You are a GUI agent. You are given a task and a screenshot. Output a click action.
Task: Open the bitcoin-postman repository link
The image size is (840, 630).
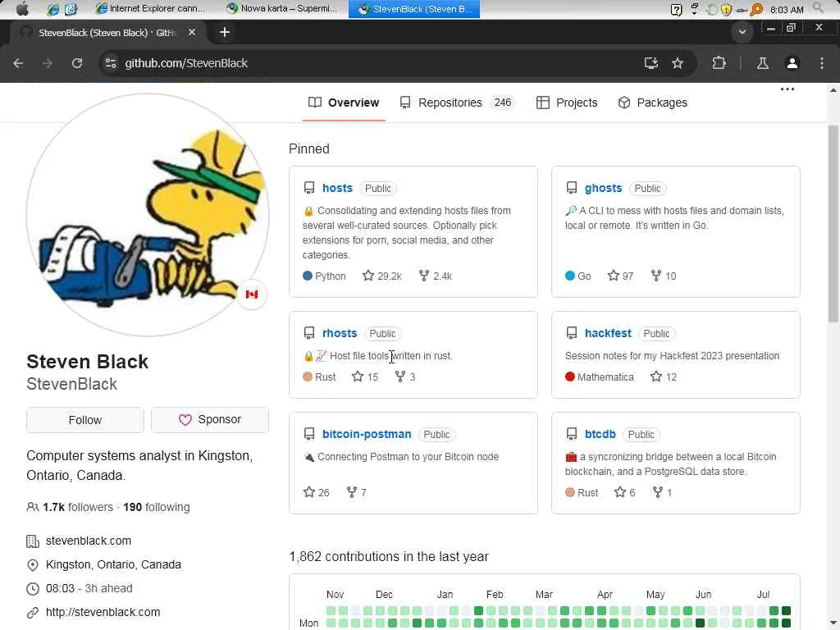coord(367,434)
